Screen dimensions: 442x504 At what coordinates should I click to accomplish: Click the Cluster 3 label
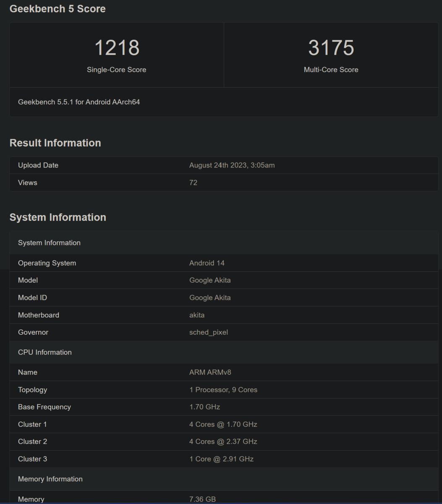click(x=32, y=459)
